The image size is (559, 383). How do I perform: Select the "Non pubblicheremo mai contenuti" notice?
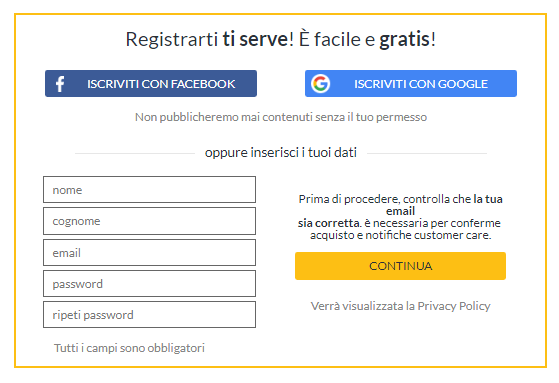[x=281, y=117]
